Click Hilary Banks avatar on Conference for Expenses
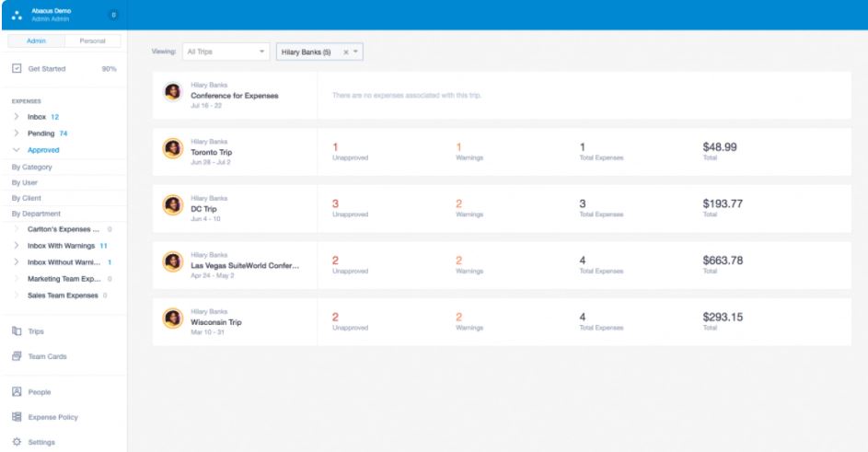The image size is (868, 452). 173,92
